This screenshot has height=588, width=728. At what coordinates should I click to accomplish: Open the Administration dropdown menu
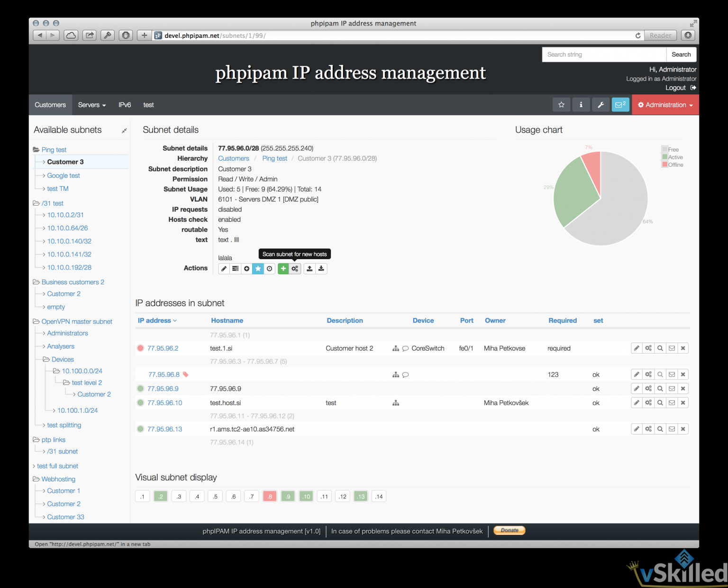[x=665, y=105]
